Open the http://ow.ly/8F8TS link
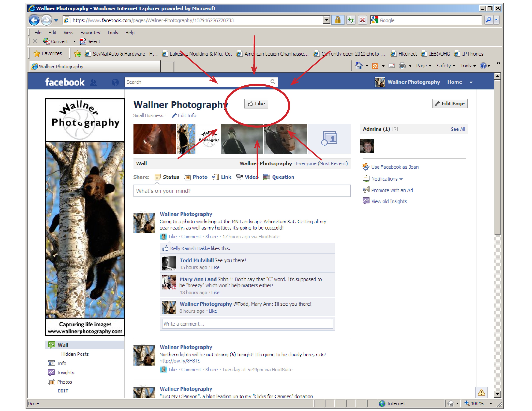532x411 pixels. pos(180,361)
